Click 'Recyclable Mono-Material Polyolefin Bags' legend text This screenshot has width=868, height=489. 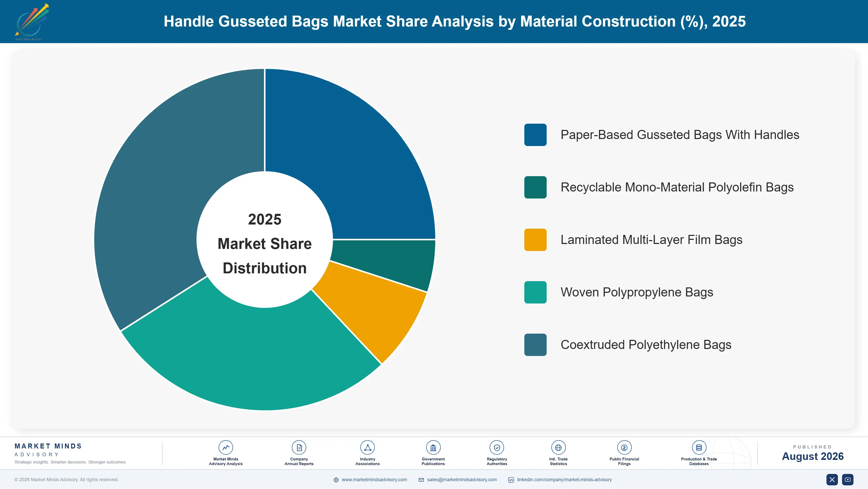tap(677, 187)
